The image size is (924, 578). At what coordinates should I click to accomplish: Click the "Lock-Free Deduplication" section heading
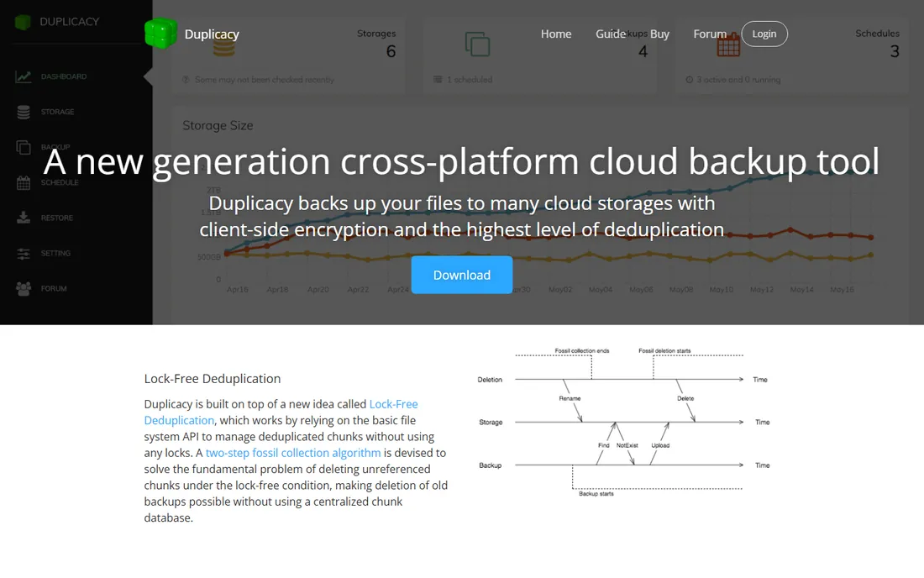pyautogui.click(x=213, y=378)
